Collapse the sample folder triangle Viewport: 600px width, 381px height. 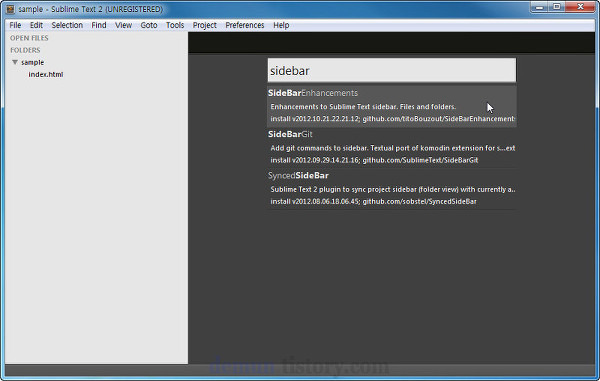tap(15, 62)
